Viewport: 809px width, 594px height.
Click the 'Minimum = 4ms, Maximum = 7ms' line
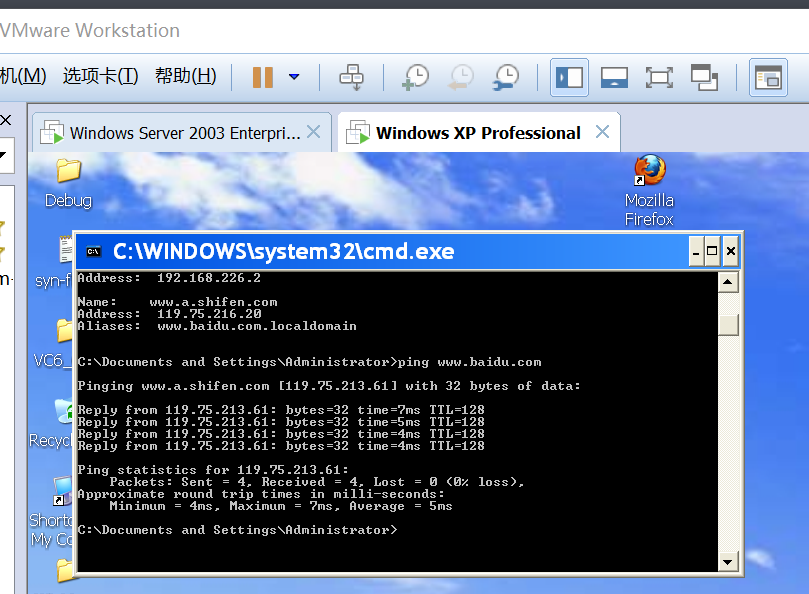point(281,506)
